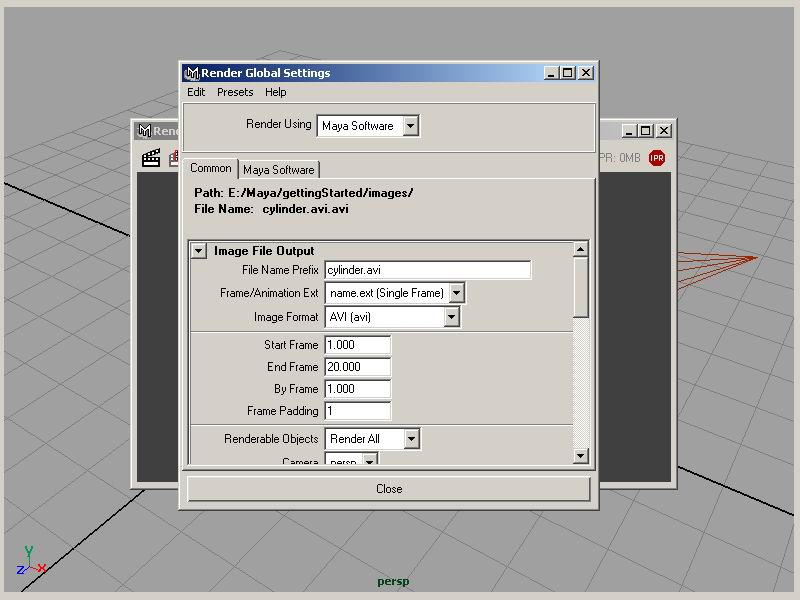Click the scrollbar down arrow in settings panel

click(580, 456)
